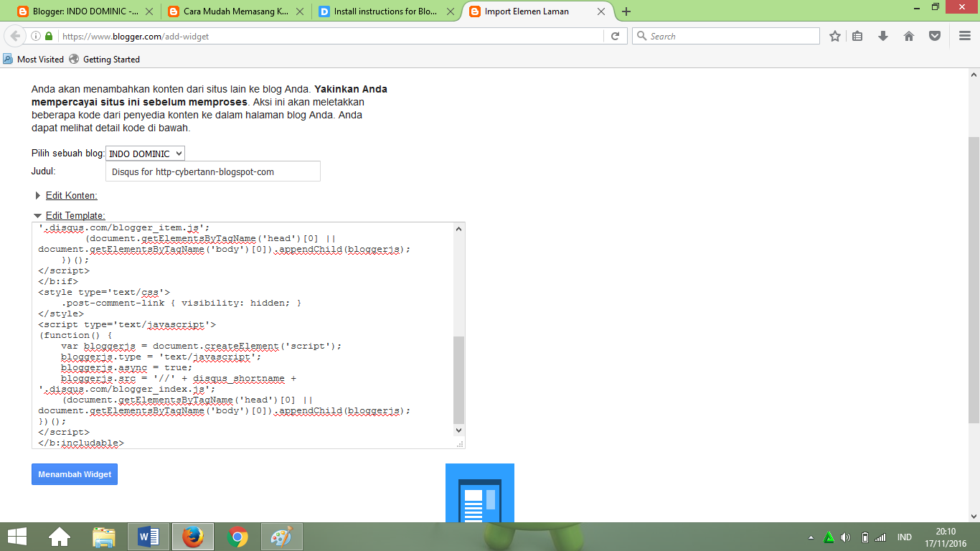This screenshot has width=980, height=551.
Task: Open Paint from the taskbar
Action: coord(282,537)
